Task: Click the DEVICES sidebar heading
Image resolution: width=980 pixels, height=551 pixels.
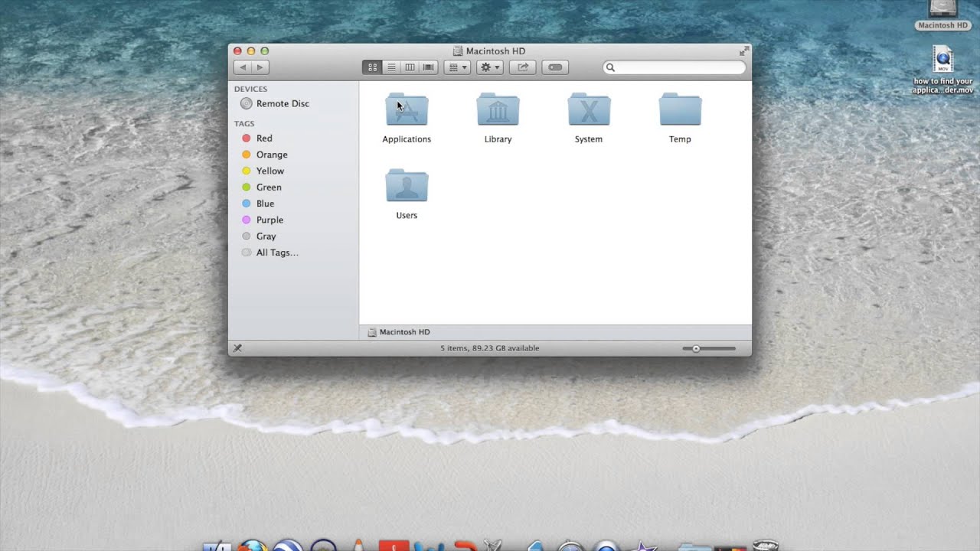Action: coord(250,90)
